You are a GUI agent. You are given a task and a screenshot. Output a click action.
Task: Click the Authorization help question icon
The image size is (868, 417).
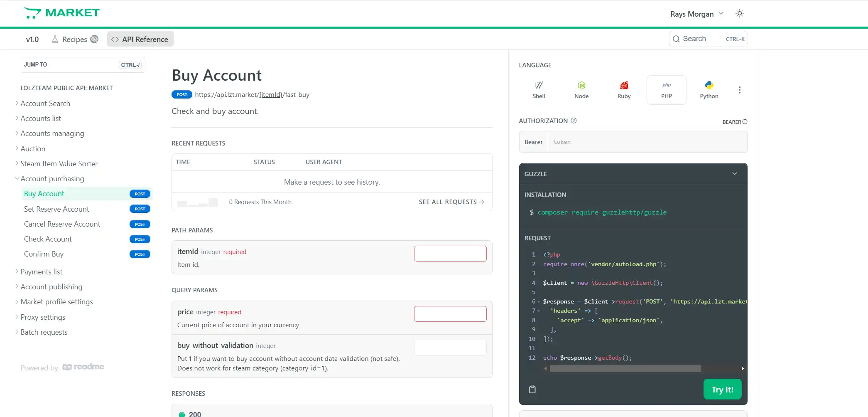(x=574, y=121)
